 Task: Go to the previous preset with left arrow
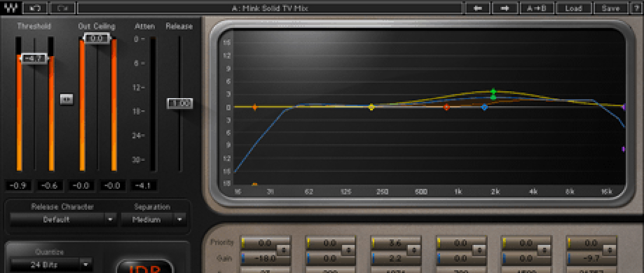pos(478,8)
